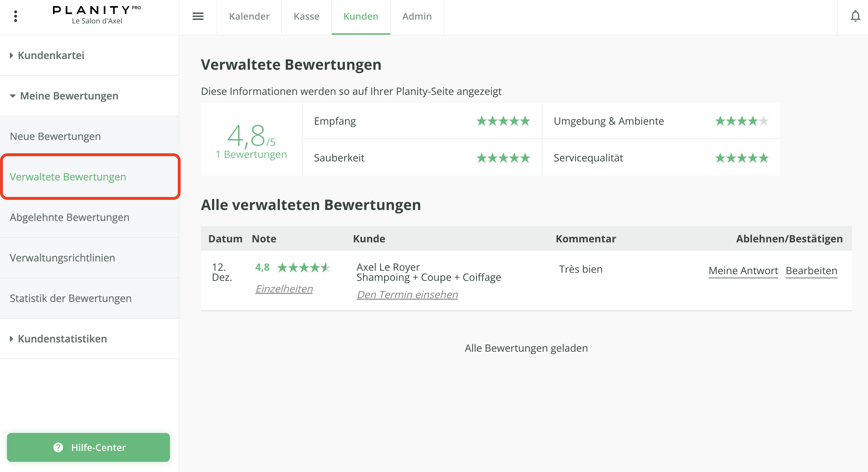Open the notifications bell
Image resolution: width=868 pixels, height=472 pixels.
(855, 16)
